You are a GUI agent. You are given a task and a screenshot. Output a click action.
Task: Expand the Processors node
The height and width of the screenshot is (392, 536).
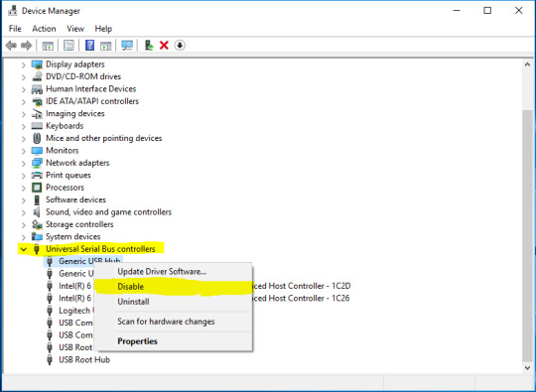pos(23,188)
